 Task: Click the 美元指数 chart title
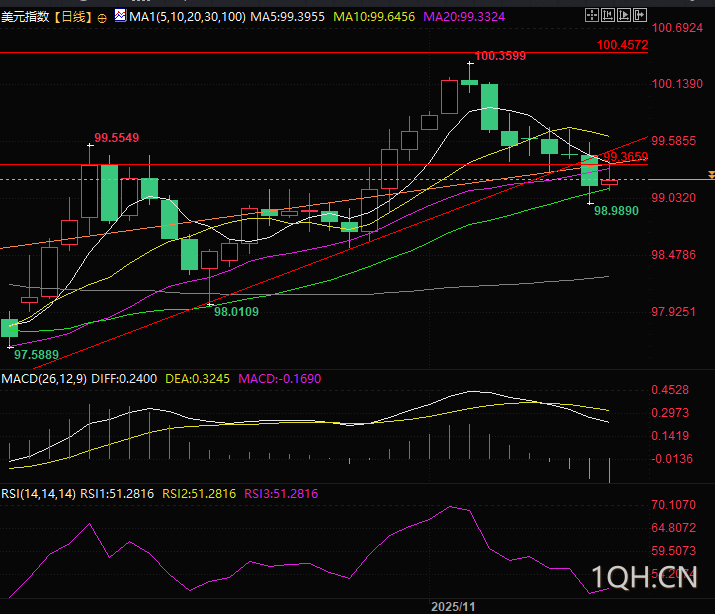point(25,17)
